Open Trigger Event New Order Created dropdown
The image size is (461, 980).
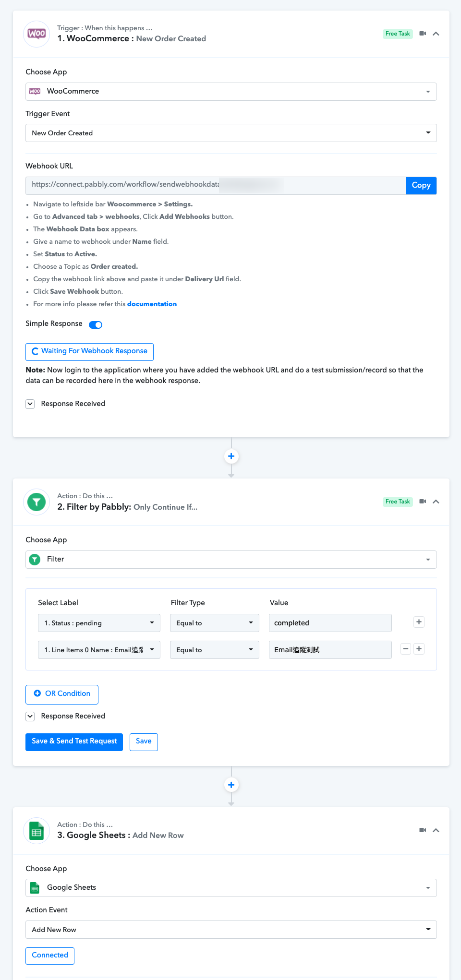(x=231, y=133)
